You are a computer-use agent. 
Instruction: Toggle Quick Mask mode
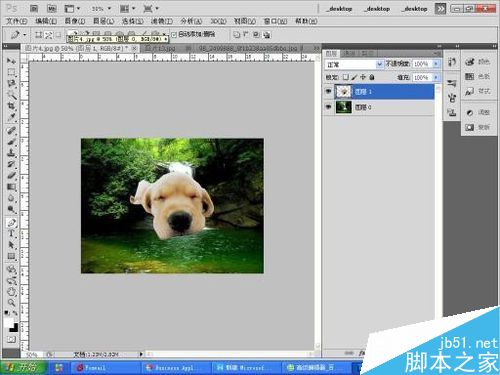[x=11, y=340]
